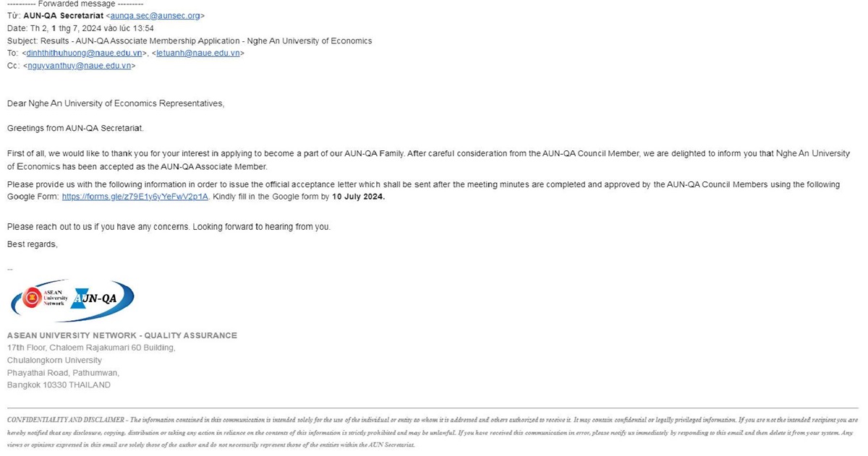Click the ASEAN University Network round emblem

tap(32, 297)
